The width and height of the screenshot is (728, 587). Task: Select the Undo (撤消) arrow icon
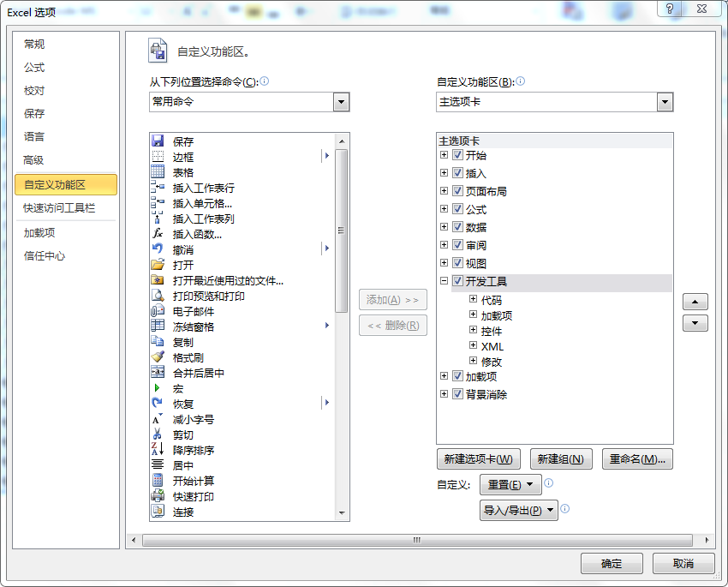[x=158, y=249]
